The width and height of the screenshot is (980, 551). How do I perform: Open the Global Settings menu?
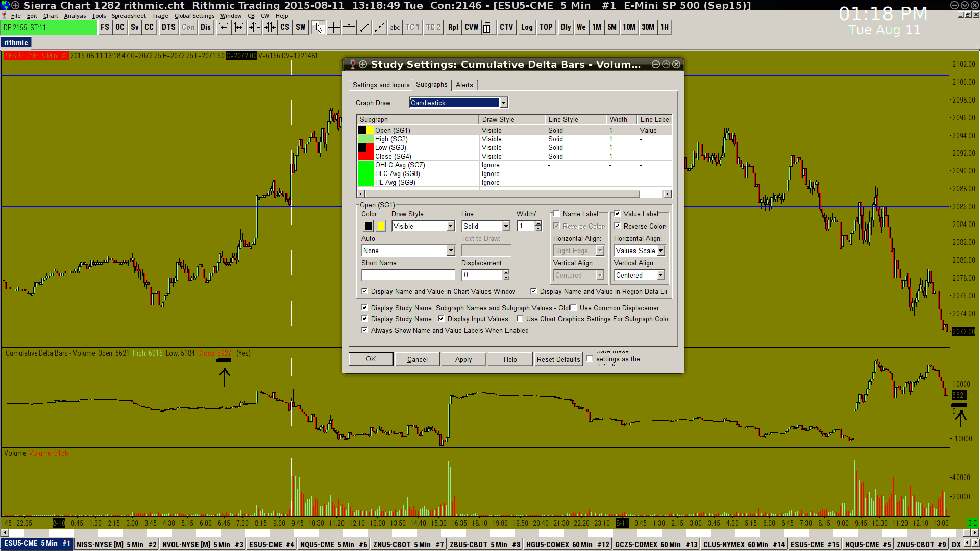[194, 16]
